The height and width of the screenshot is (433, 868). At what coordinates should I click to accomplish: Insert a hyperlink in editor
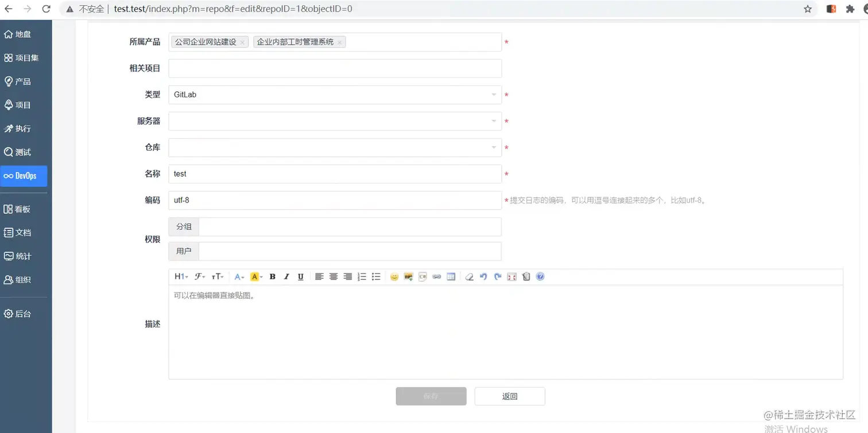coord(437,276)
